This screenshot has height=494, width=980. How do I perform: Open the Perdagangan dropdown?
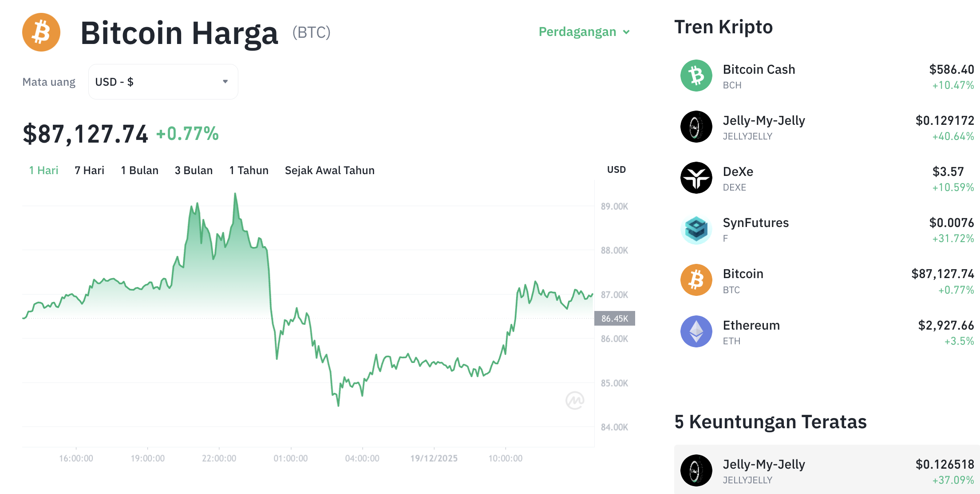[x=584, y=32]
